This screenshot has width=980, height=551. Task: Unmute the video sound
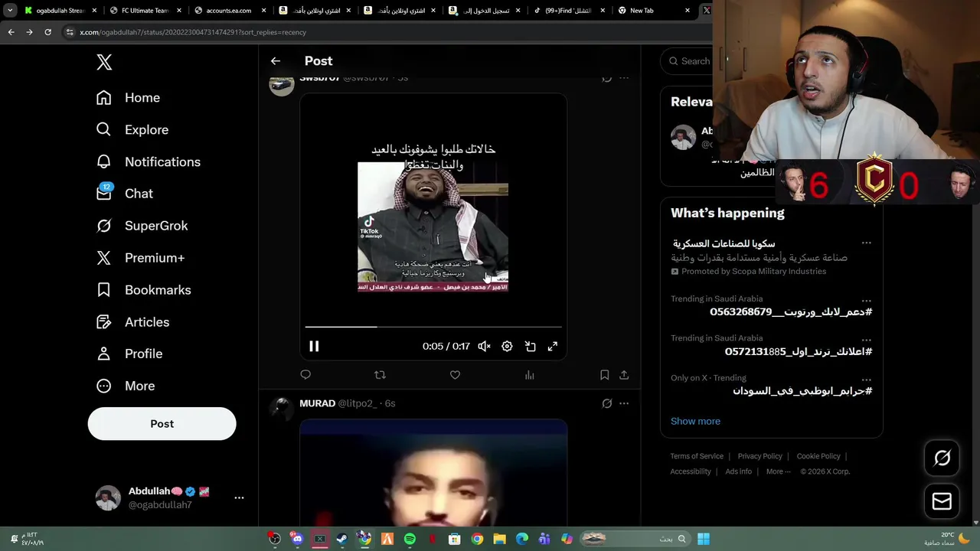[x=484, y=347]
